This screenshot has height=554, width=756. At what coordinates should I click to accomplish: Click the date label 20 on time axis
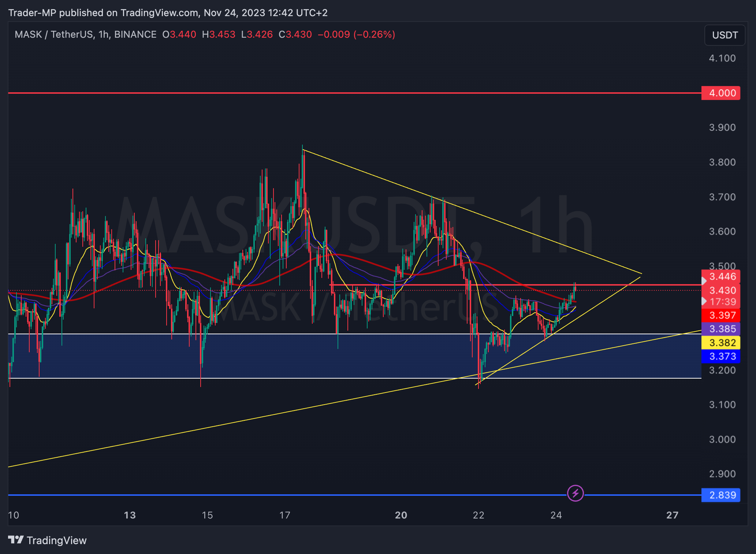(401, 515)
